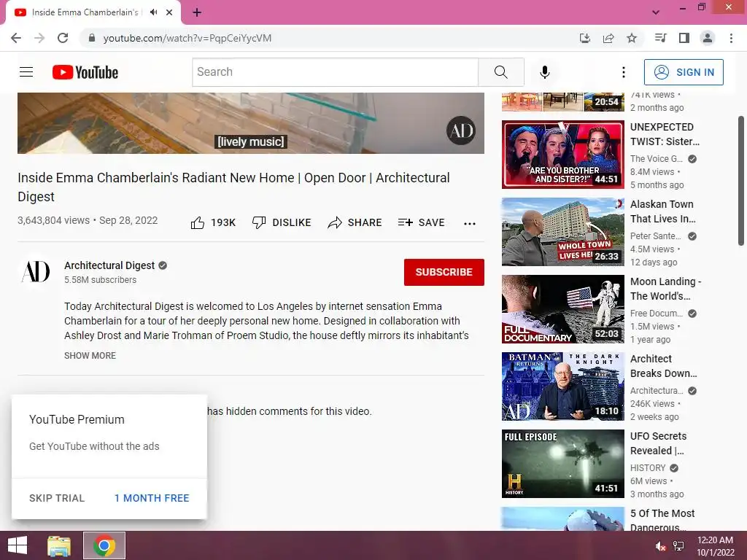Open the 'UFO Secrets Revealed' thumbnail

tap(562, 463)
